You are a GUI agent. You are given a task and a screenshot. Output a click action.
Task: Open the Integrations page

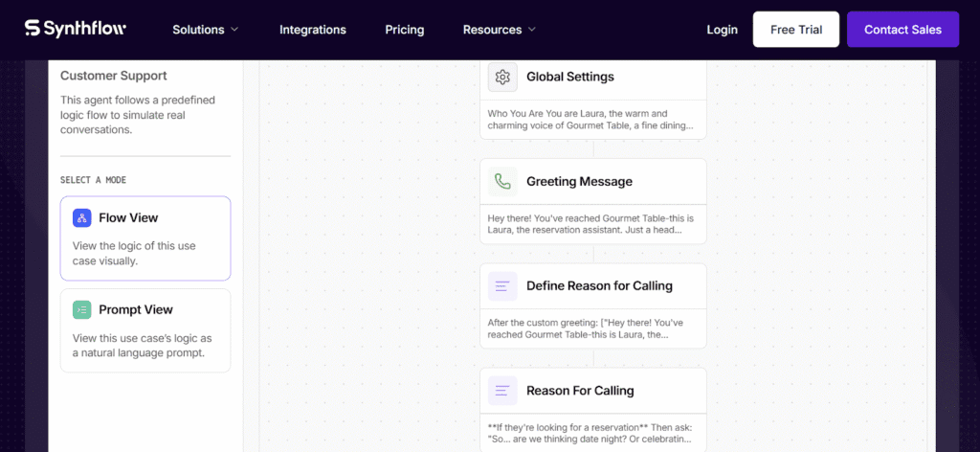(x=313, y=30)
